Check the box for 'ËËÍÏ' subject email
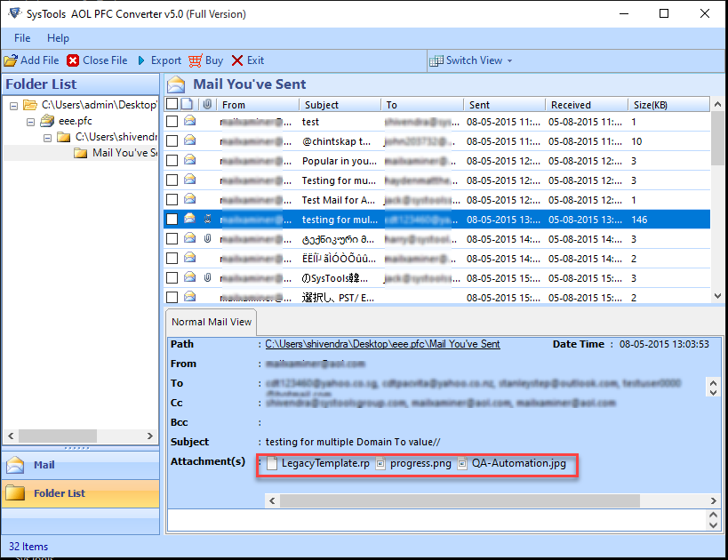The width and height of the screenshot is (728, 560). [x=172, y=258]
